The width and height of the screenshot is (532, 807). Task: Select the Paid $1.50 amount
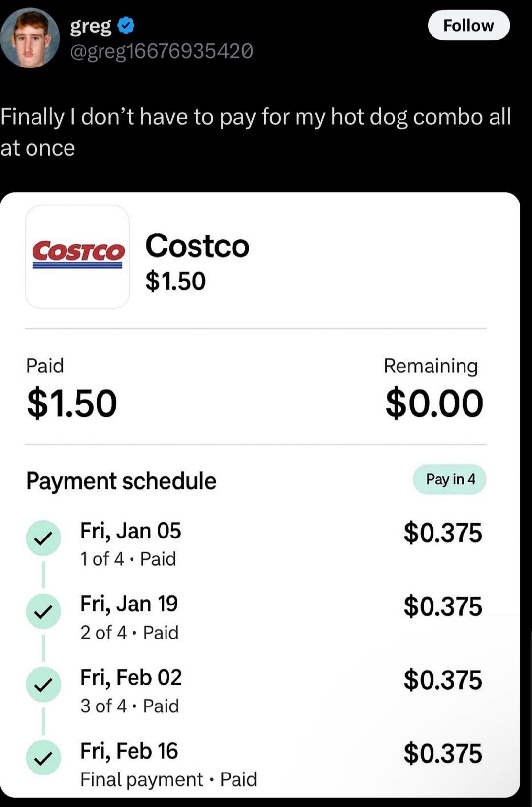click(x=72, y=403)
